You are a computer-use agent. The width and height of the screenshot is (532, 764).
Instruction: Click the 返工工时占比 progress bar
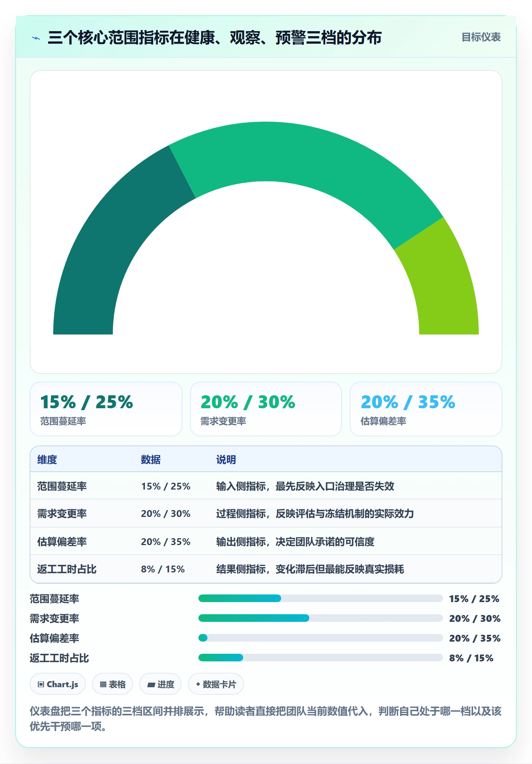(321, 658)
